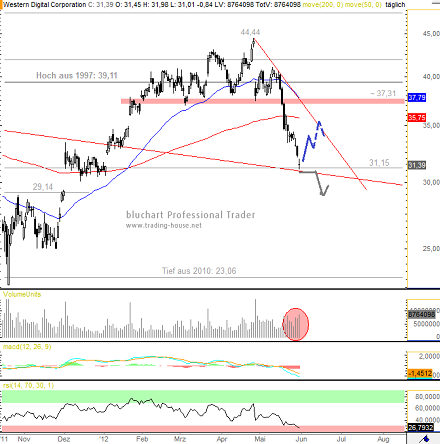Screen dimensions: 440x444
Task: Click the rsi(14, 70, 30, 1) panel label
Action: pos(28,385)
